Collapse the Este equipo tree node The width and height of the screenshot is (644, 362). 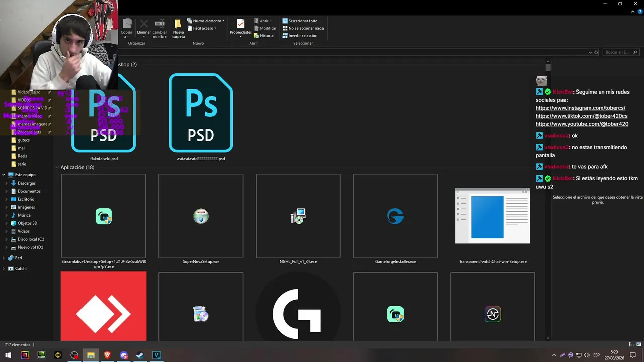[x=4, y=175]
